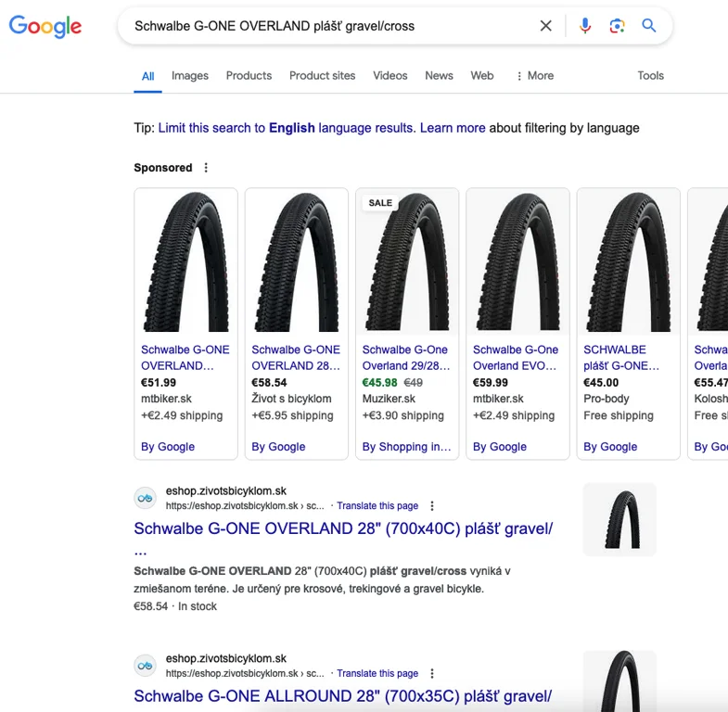Open Sponsored three-dot options menu
Image resolution: width=728 pixels, height=712 pixels.
tap(206, 168)
